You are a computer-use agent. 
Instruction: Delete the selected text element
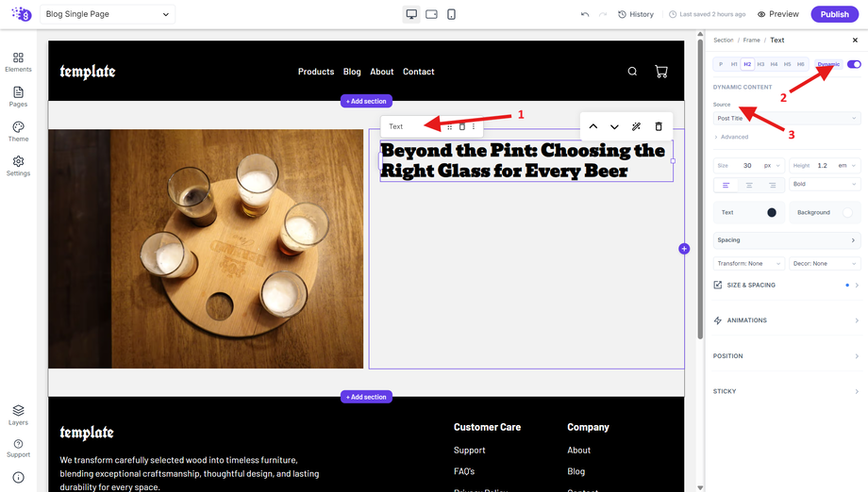click(659, 126)
